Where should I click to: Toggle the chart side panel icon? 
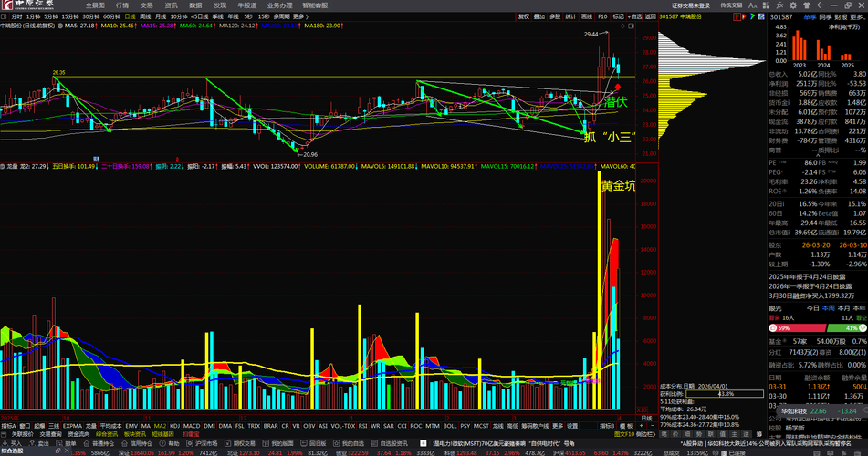pyautogui.click(x=631, y=26)
